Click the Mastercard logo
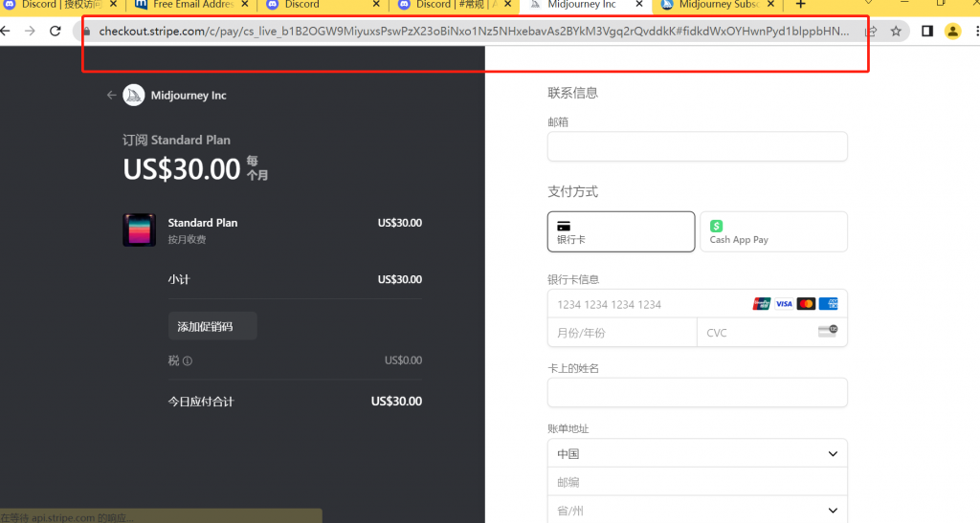The height and width of the screenshot is (523, 980). pyautogui.click(x=806, y=304)
